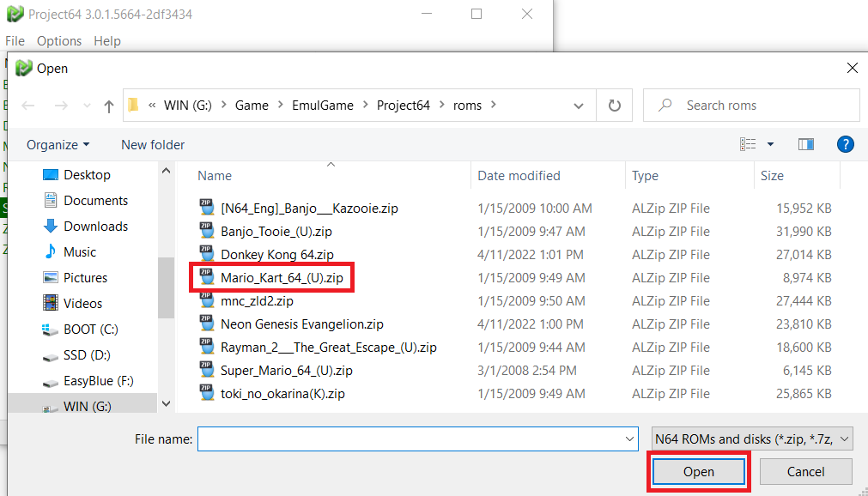
Task: Select the Mario_Kart_64_(U).zip file name
Action: [282, 278]
